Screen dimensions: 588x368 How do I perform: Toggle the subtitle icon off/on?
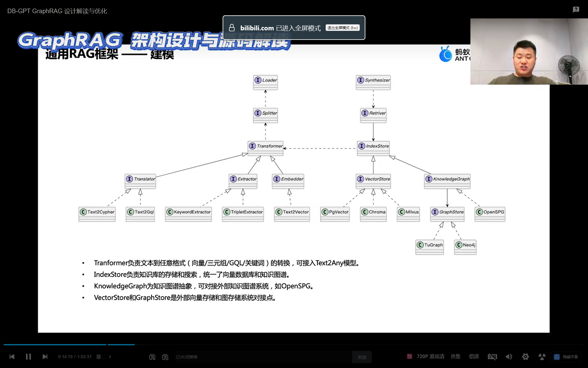click(x=492, y=357)
